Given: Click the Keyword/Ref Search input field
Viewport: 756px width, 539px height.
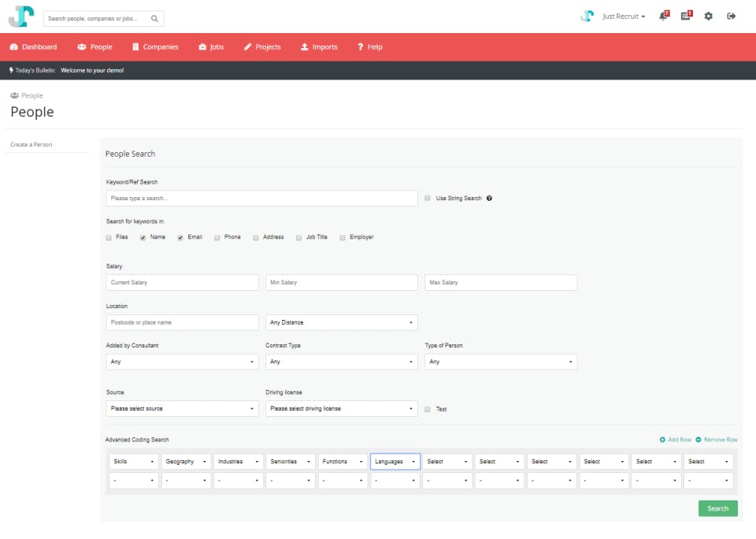Looking at the screenshot, I should pos(261,199).
